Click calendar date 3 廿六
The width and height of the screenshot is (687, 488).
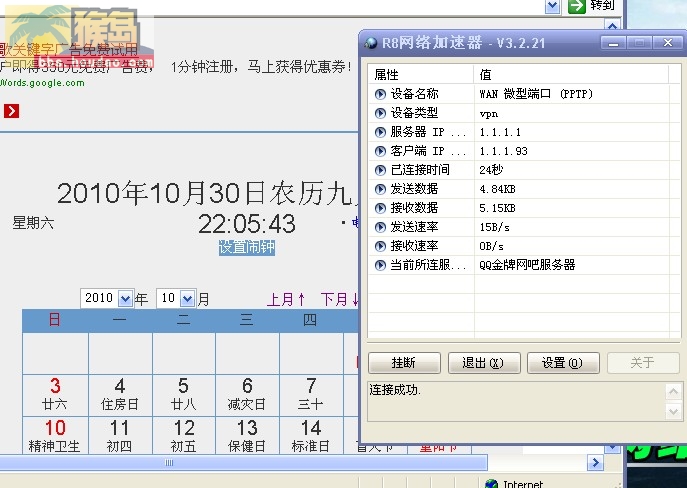coord(55,395)
